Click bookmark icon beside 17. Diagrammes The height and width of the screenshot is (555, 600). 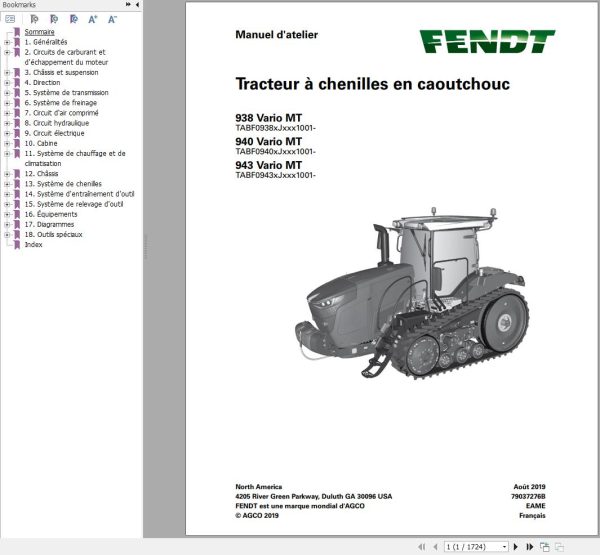pos(17,225)
